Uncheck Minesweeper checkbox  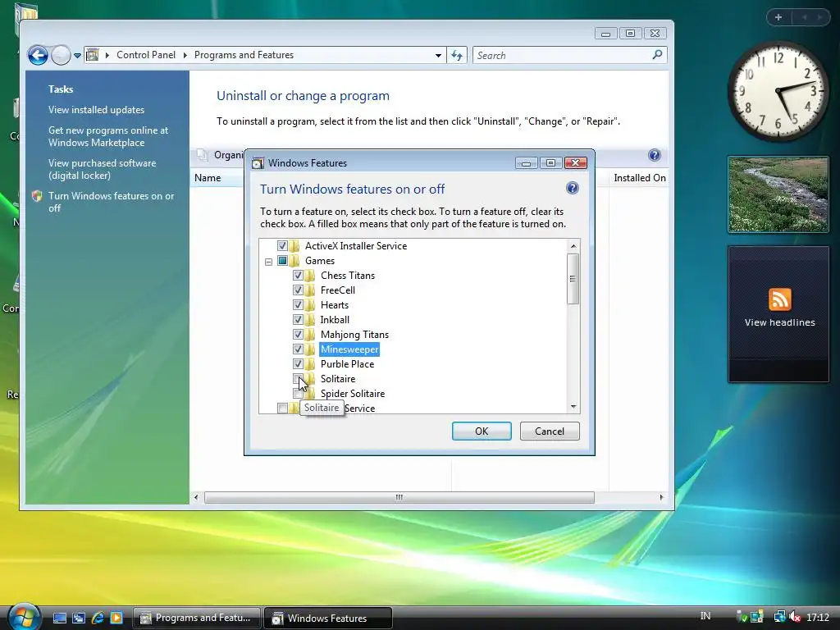298,349
